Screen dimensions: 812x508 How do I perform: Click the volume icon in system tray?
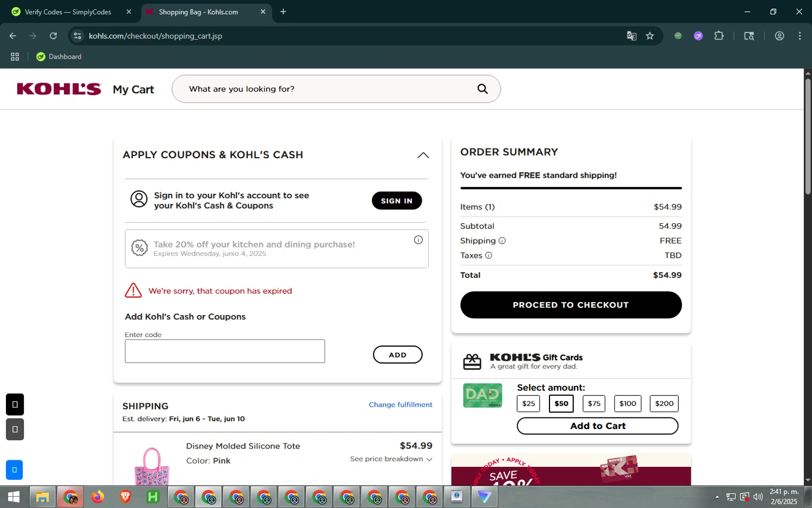click(x=758, y=497)
